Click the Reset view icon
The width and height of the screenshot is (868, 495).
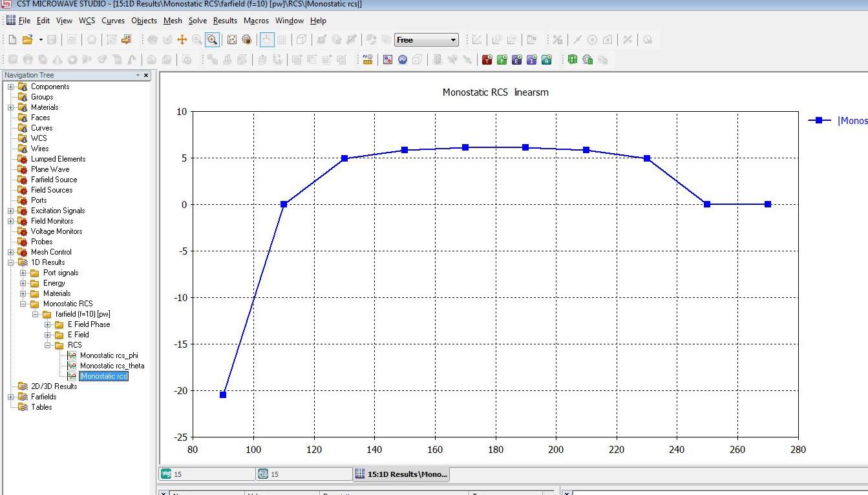(x=232, y=40)
